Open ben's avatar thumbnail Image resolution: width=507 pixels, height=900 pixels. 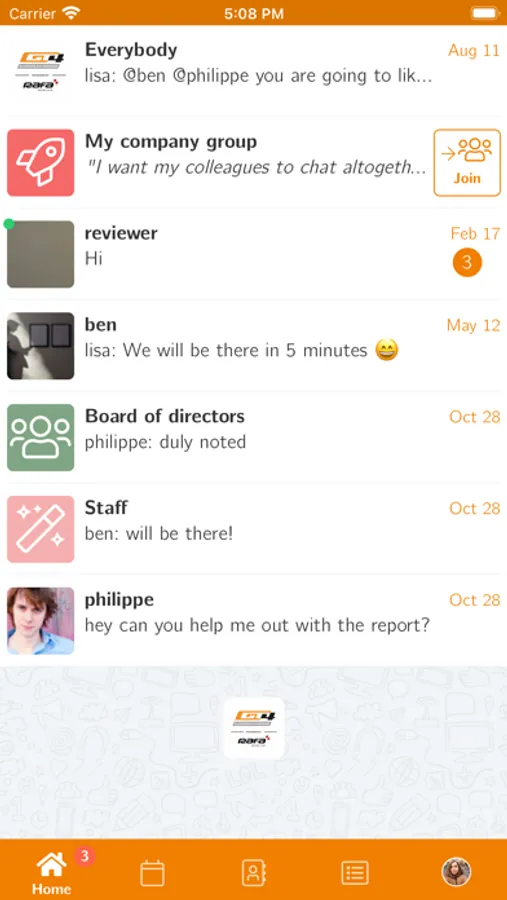point(40,346)
